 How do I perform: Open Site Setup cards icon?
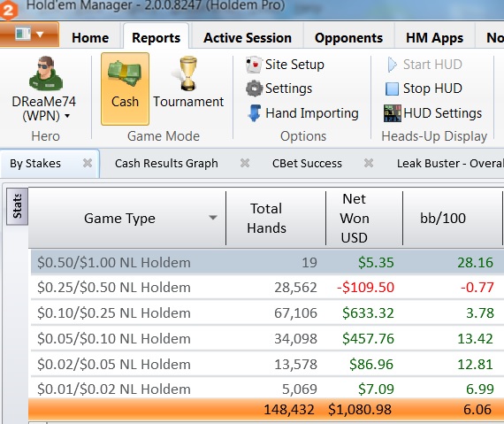click(x=254, y=65)
